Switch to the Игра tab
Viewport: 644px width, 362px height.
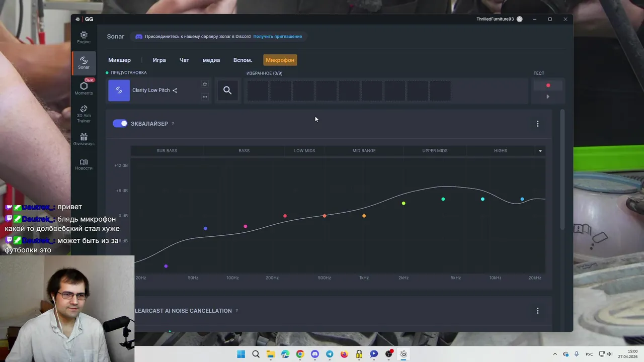[159, 60]
